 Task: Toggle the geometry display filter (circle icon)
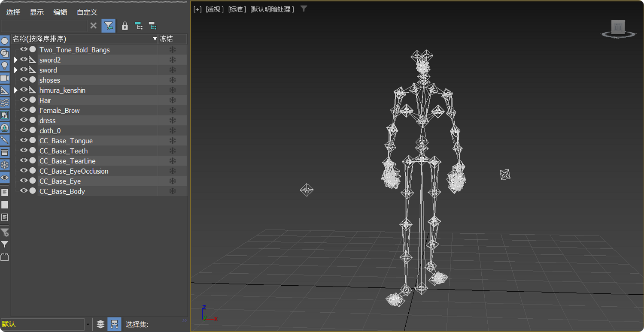click(x=5, y=41)
